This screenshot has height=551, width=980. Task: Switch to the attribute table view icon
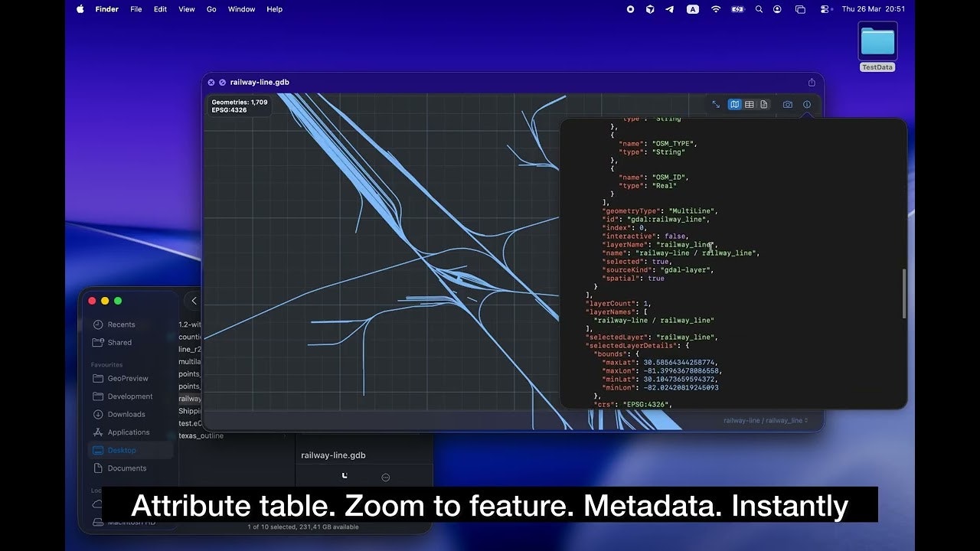750,104
